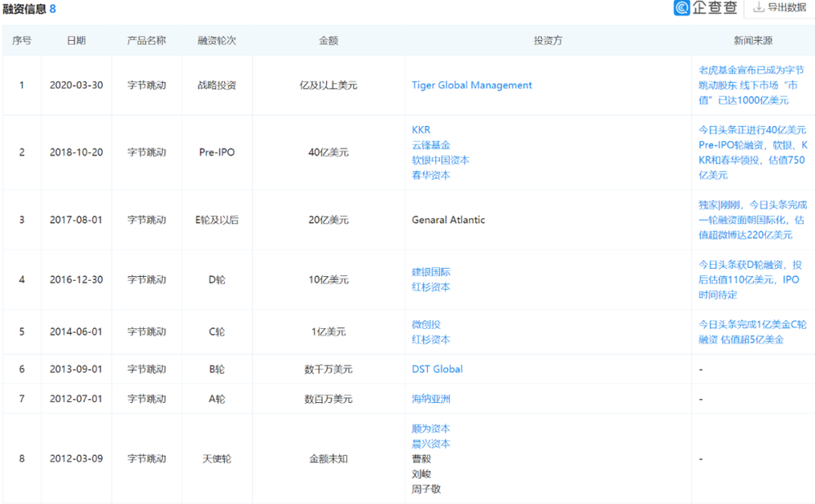
Task: Open the KKR investor link
Action: pyautogui.click(x=421, y=130)
